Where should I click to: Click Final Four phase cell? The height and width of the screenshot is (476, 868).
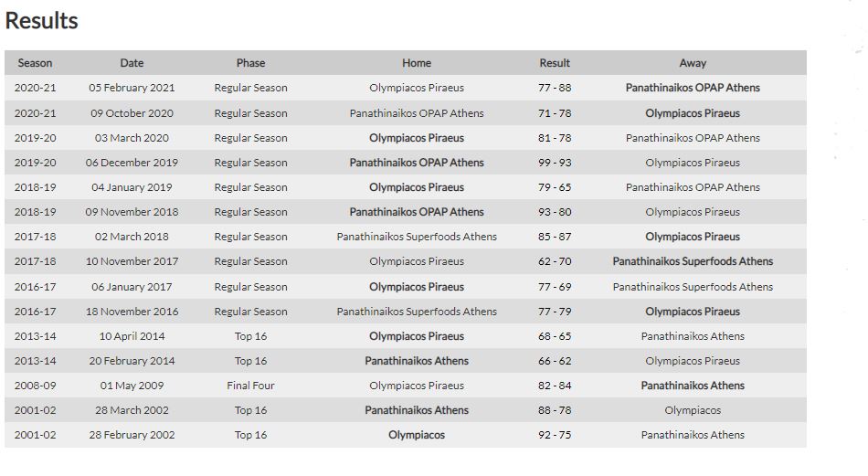(x=250, y=386)
